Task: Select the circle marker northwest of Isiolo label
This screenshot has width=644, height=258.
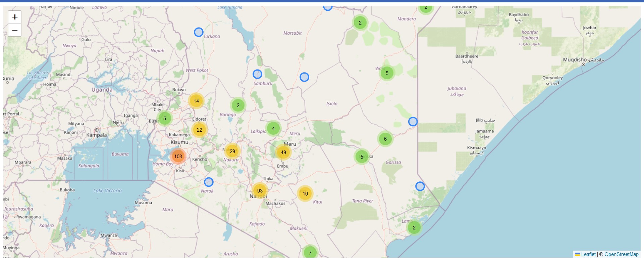Action: pyautogui.click(x=304, y=77)
